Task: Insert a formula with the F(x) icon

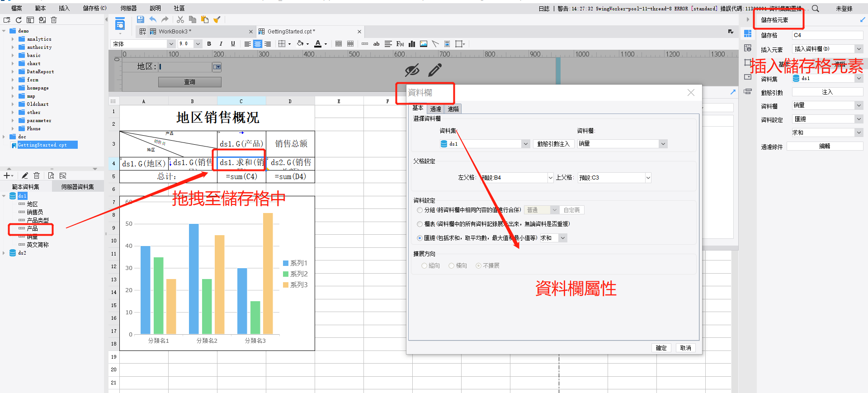Action: 400,44
